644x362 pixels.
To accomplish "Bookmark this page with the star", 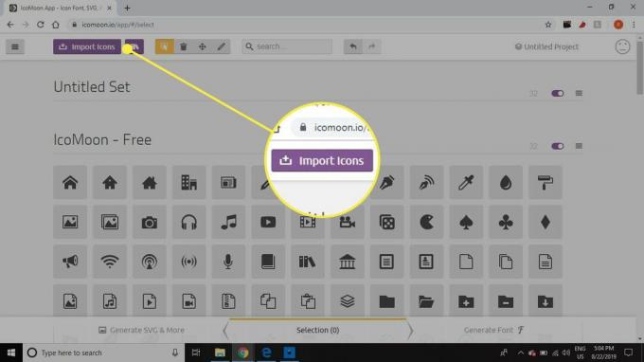I will 548,25.
